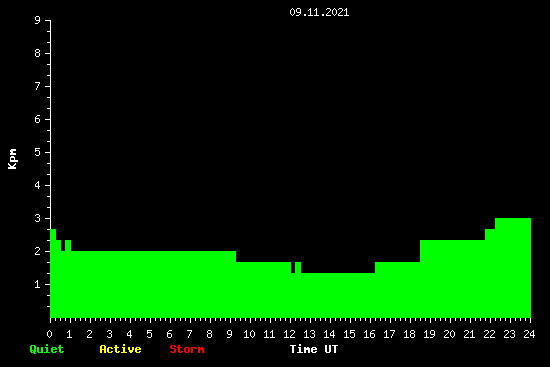Click the yellow Active legend label
This screenshot has height=367, width=550.
(x=120, y=349)
